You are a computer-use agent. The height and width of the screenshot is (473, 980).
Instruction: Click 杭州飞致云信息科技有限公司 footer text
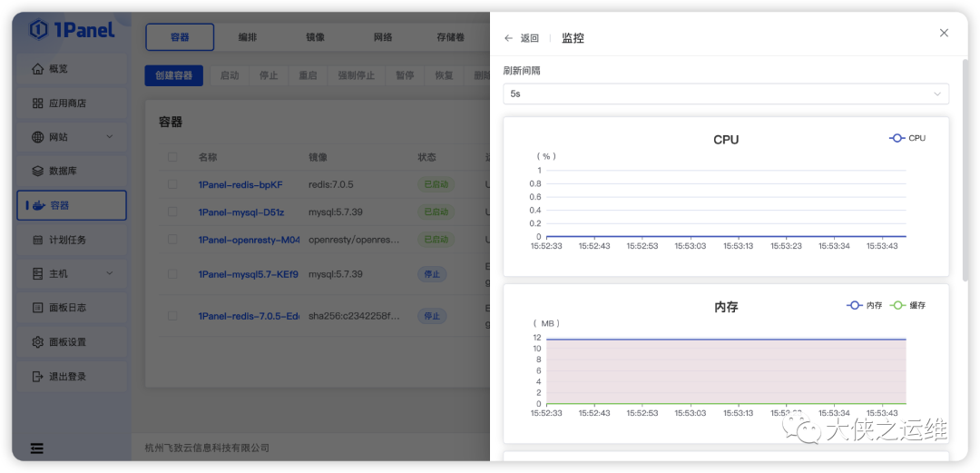pyautogui.click(x=207, y=448)
